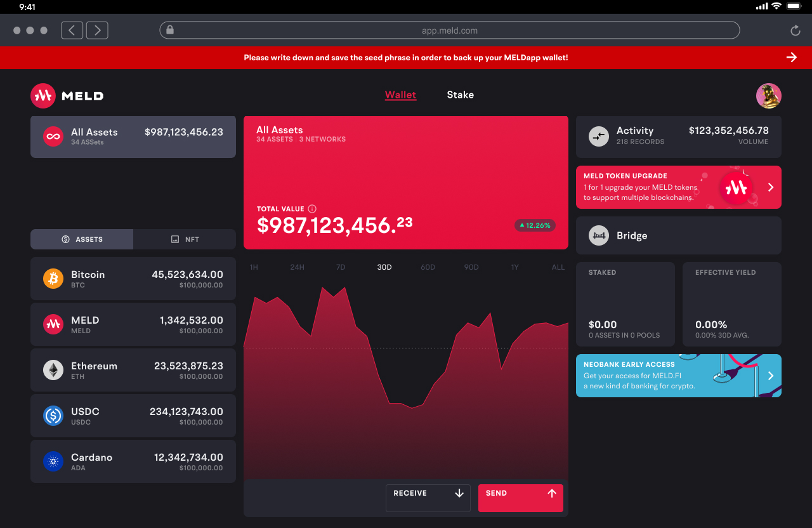The image size is (812, 528).
Task: Click the USDC coin icon
Action: pos(53,416)
